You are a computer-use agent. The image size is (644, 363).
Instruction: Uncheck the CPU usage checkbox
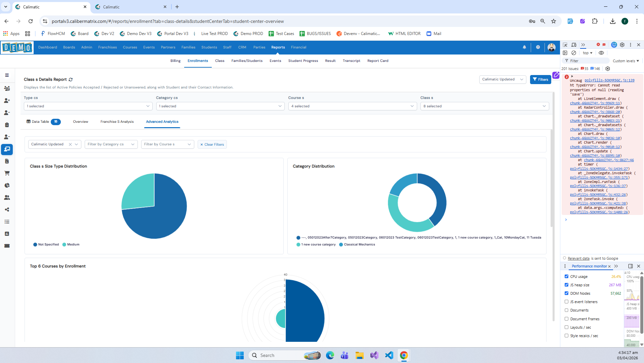(566, 277)
